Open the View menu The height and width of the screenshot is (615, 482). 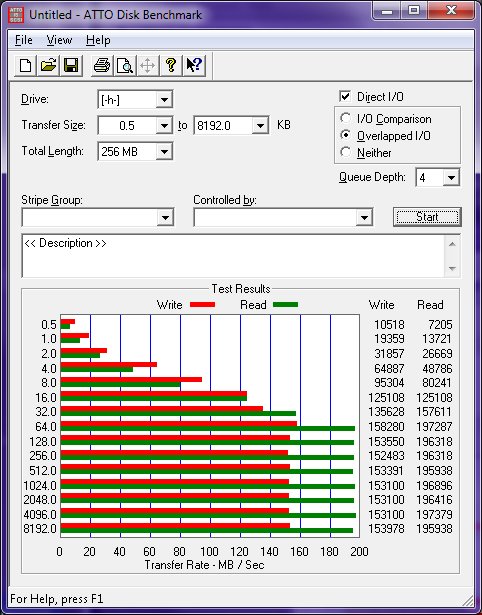tap(59, 40)
